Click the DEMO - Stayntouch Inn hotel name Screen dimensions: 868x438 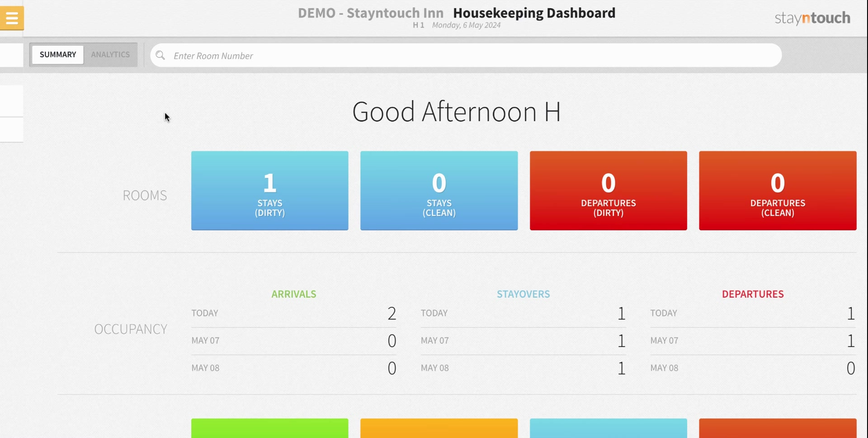pos(371,13)
